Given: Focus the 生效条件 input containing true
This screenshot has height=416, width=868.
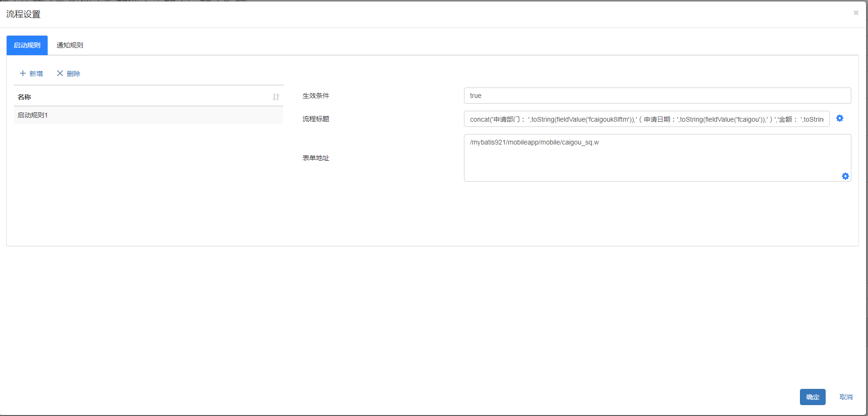Looking at the screenshot, I should click(657, 96).
